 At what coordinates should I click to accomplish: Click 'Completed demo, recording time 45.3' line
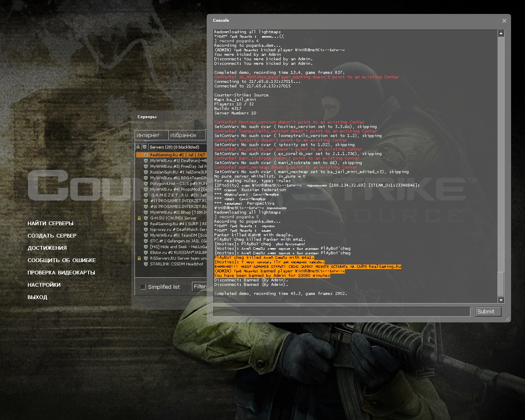coord(281,294)
